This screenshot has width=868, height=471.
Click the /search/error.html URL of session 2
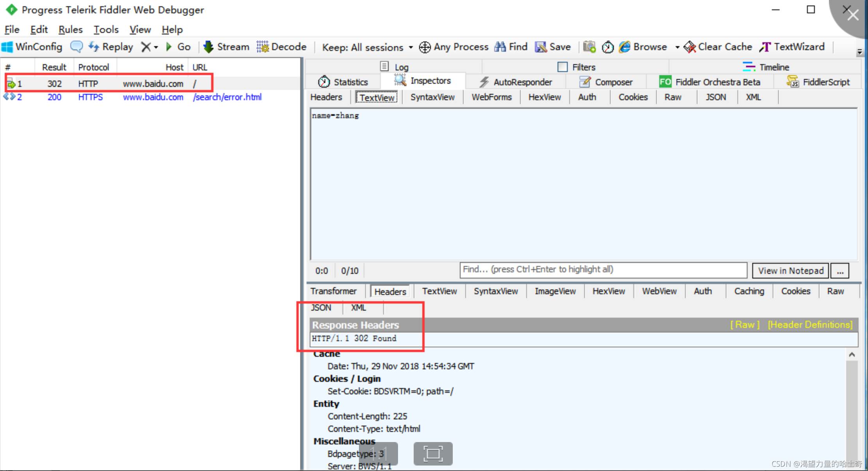click(x=227, y=97)
